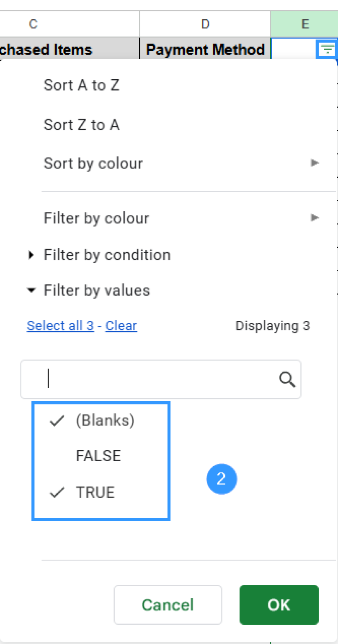
Task: Click the disclosure triangle before Filter by condition
Action: coord(31,254)
